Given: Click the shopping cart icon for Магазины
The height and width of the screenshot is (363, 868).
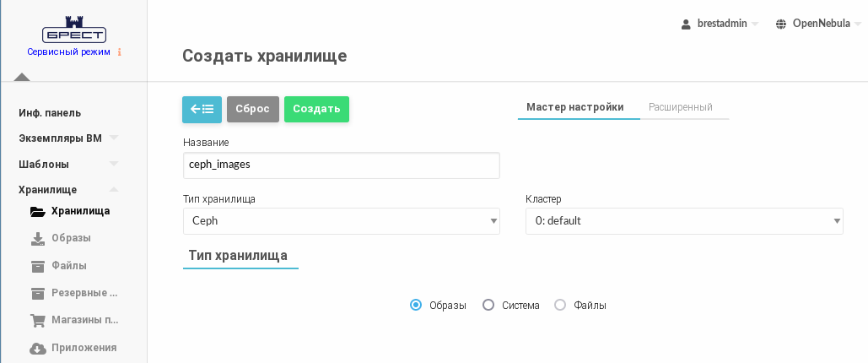Looking at the screenshot, I should pos(37,321).
